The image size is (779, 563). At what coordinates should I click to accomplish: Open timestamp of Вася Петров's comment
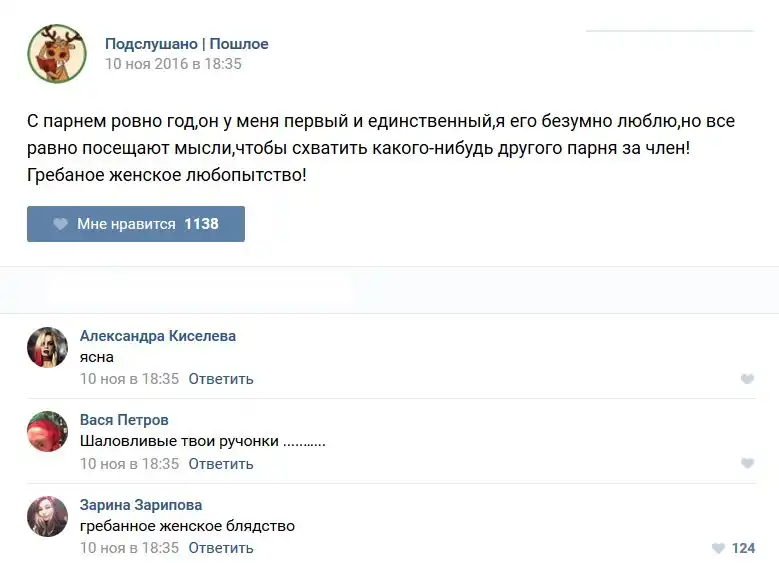(129, 464)
